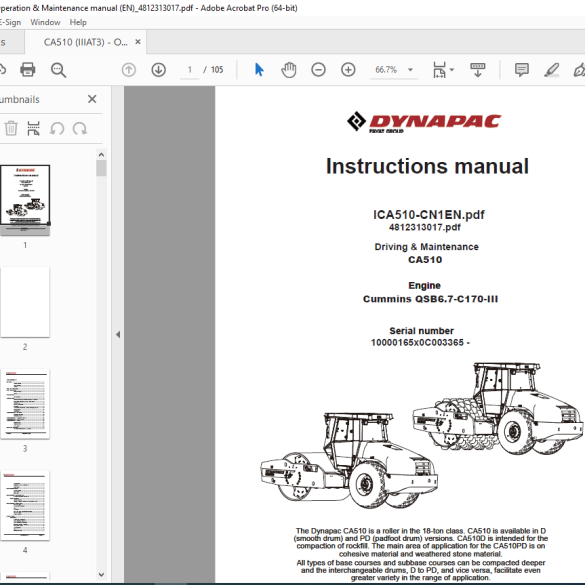The width and height of the screenshot is (585, 585).
Task: Open the Help menu
Action: [78, 22]
